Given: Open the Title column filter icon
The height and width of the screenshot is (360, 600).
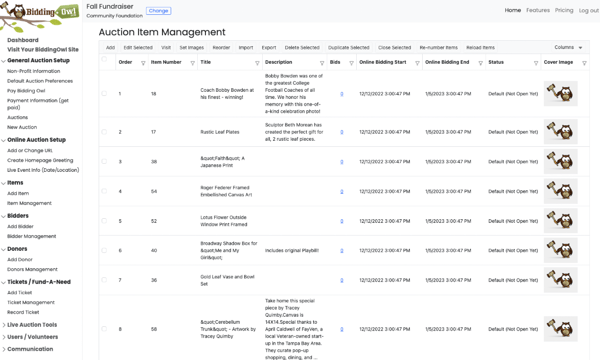Looking at the screenshot, I should coord(257,63).
